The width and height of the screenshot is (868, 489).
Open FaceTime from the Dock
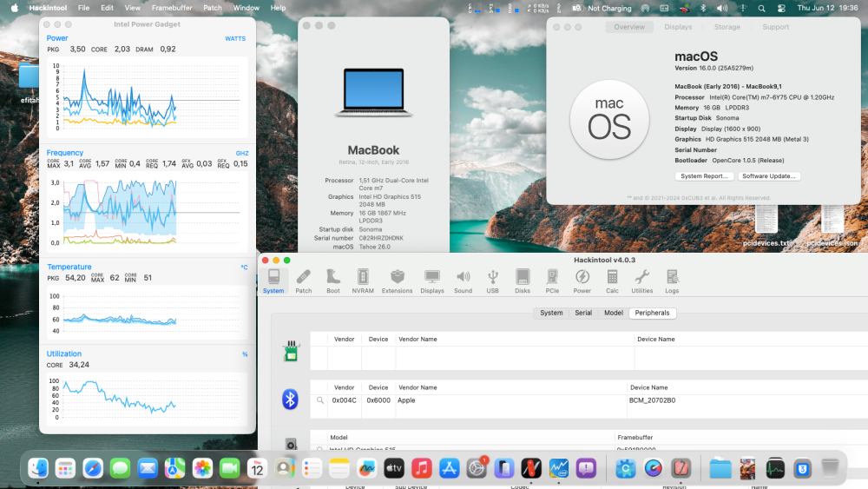230,468
